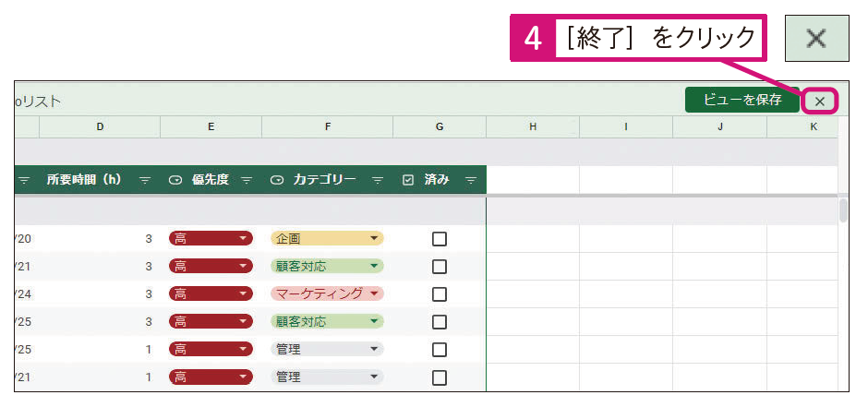This screenshot has height=407, width=868.
Task: Click the ビューを保存 button
Action: [x=741, y=100]
